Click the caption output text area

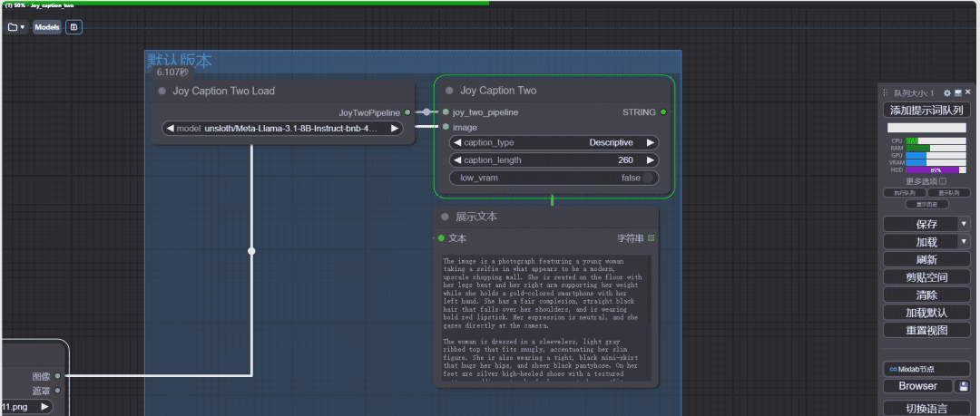545,317
